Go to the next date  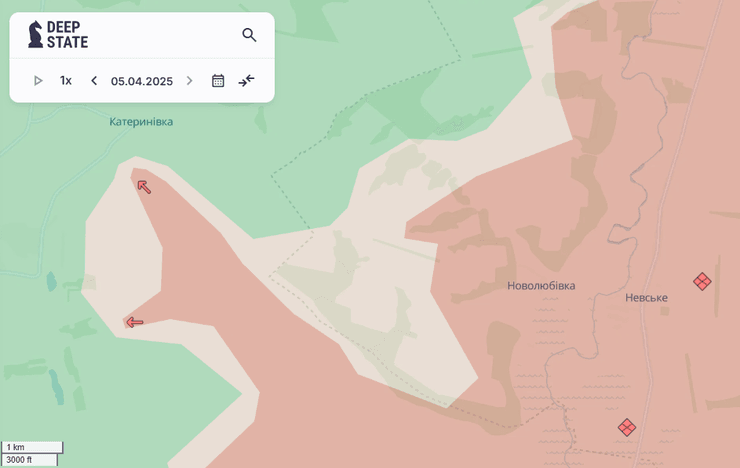(189, 81)
